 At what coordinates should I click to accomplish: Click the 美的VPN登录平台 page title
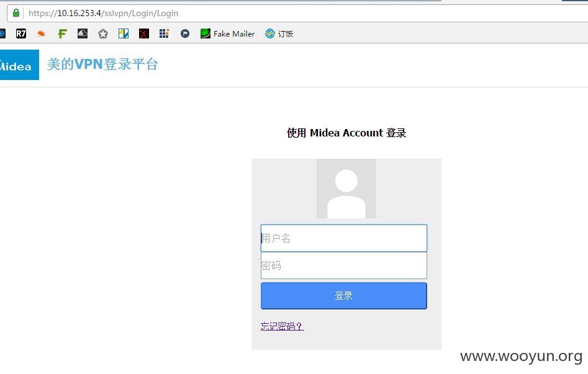coord(102,65)
